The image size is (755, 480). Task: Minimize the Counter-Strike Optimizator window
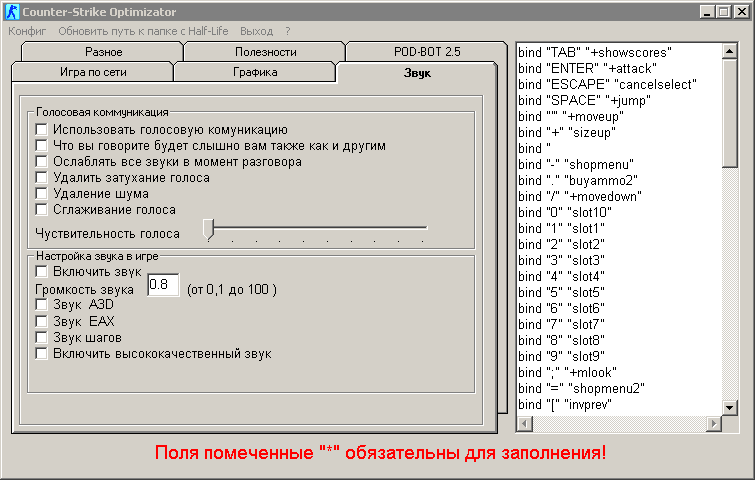(707, 12)
